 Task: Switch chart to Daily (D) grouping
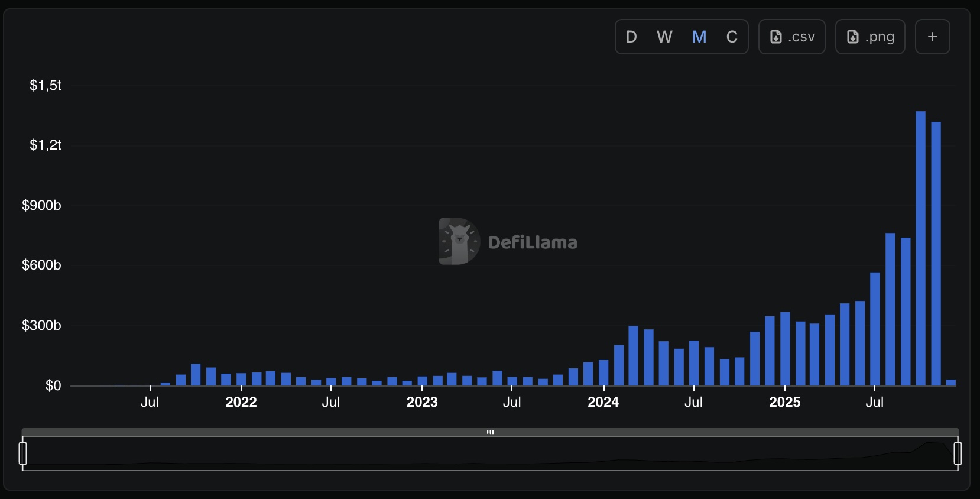coord(631,37)
